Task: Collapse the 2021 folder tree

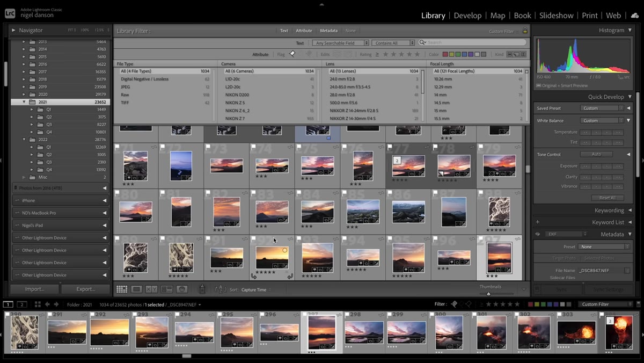Action: pos(24,102)
